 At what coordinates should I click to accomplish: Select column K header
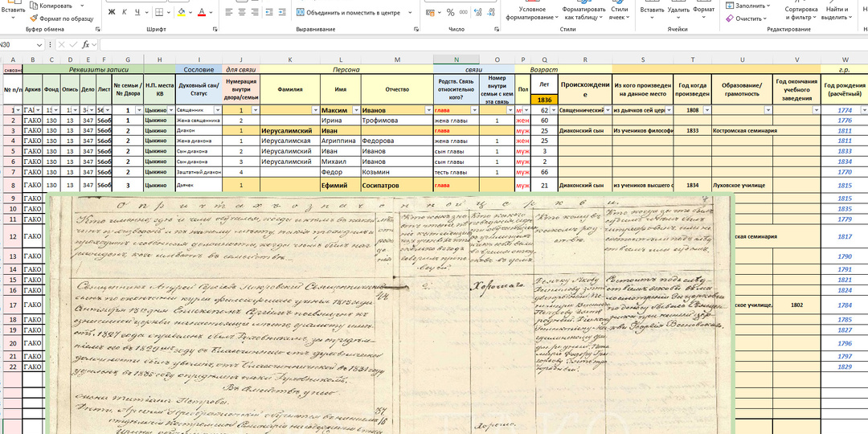coord(290,59)
